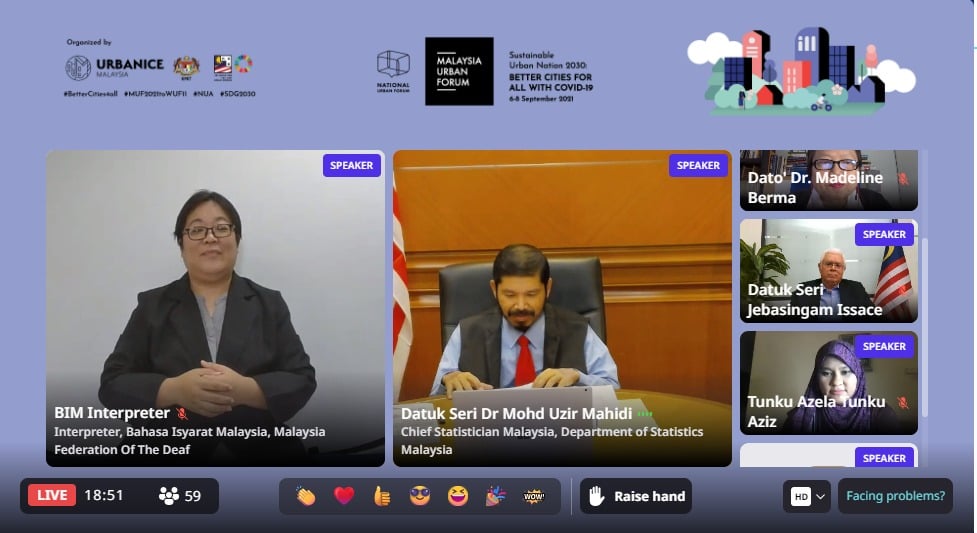Send the party popper reaction
The height and width of the screenshot is (533, 977).
pyautogui.click(x=496, y=496)
